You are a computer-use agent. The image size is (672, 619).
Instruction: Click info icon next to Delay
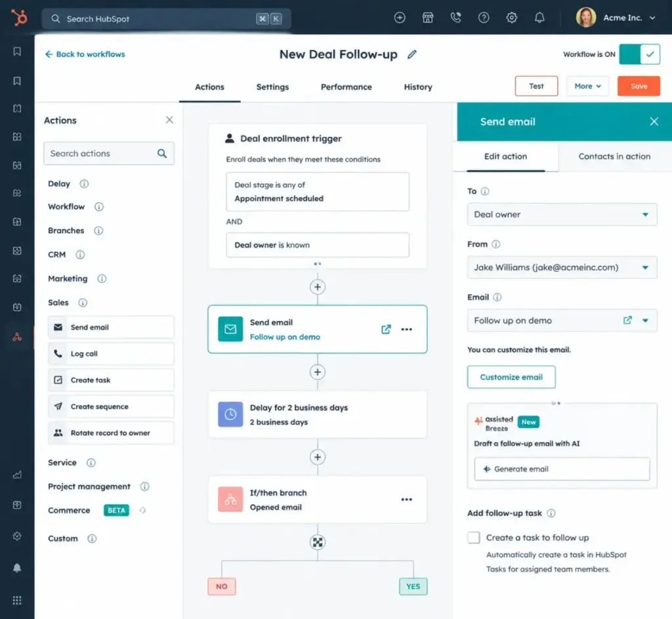coord(84,184)
